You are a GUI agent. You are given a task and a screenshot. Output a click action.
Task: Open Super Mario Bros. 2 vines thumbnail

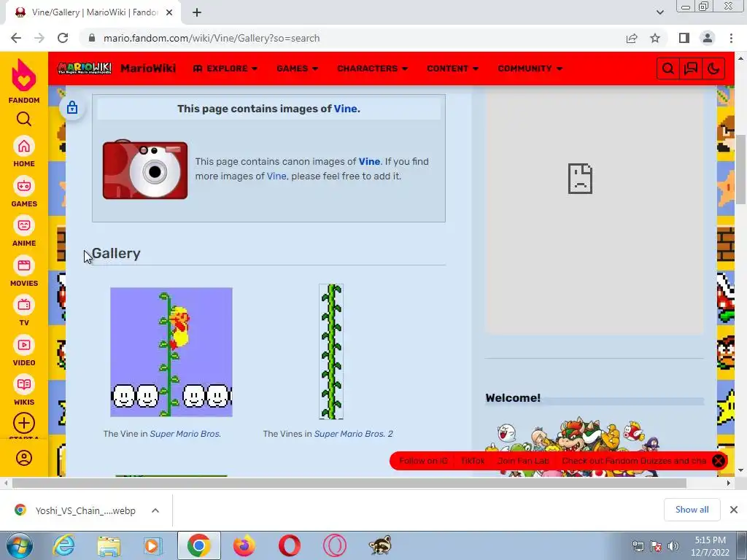(331, 351)
